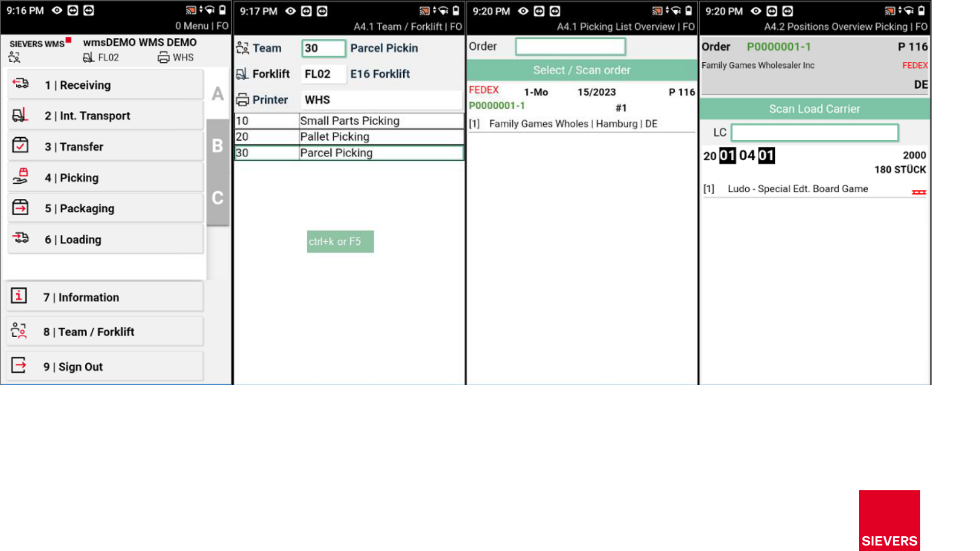Click the Forklift icon in A4.1 Team screen
The image size is (980, 551).
(242, 74)
